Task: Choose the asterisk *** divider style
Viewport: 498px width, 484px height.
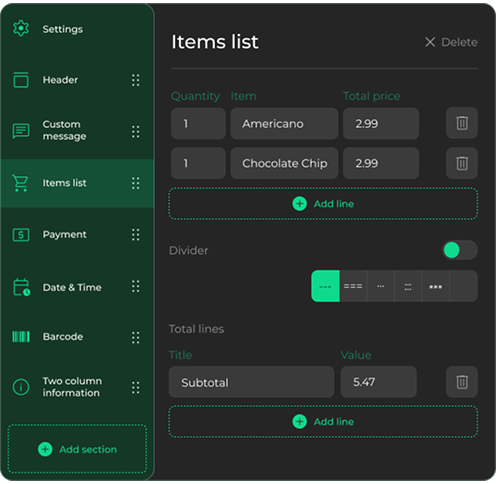Action: [436, 287]
